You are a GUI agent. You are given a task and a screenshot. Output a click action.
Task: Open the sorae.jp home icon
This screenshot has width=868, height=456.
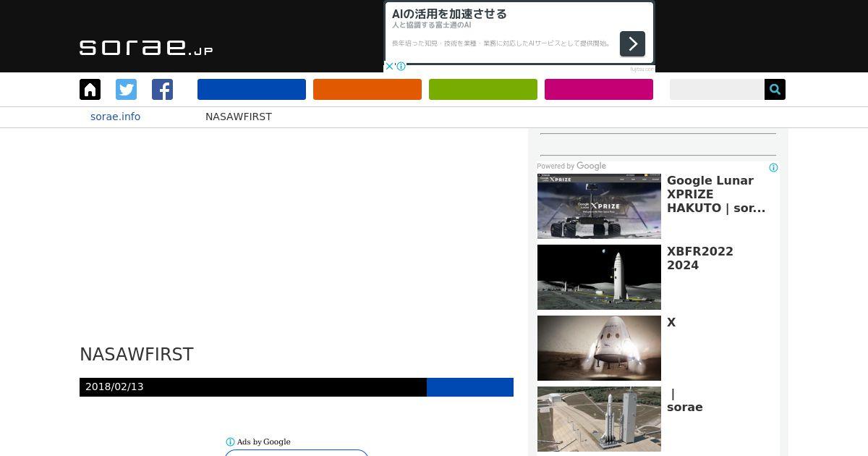click(90, 90)
